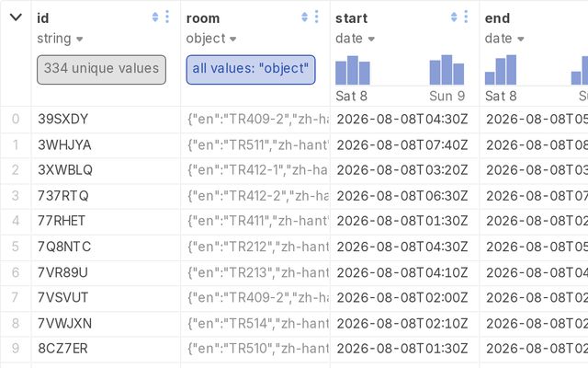Viewport: 588px width, 368px height.
Task: Open room column three-dot menu
Action: click(x=316, y=17)
